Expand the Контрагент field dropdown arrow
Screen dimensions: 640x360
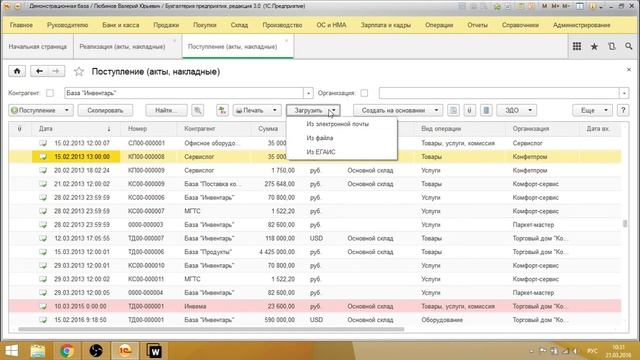pyautogui.click(x=309, y=93)
